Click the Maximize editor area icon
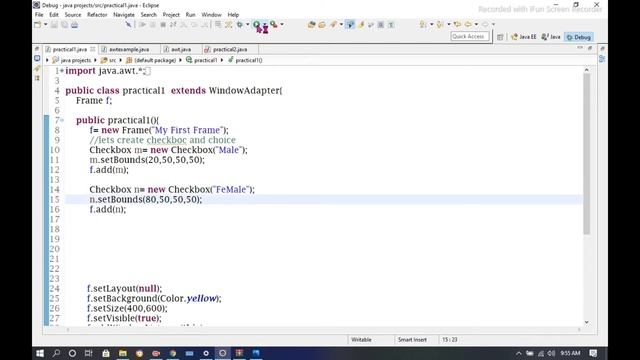The height and width of the screenshot is (360, 640). [590, 48]
